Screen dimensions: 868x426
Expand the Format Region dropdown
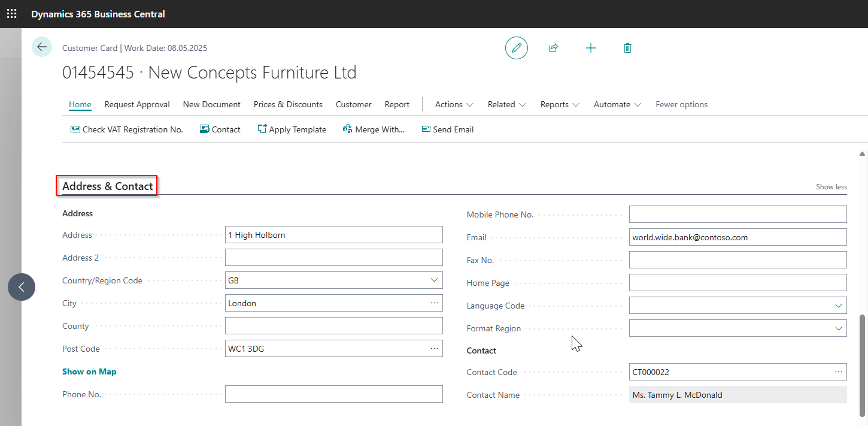click(839, 328)
